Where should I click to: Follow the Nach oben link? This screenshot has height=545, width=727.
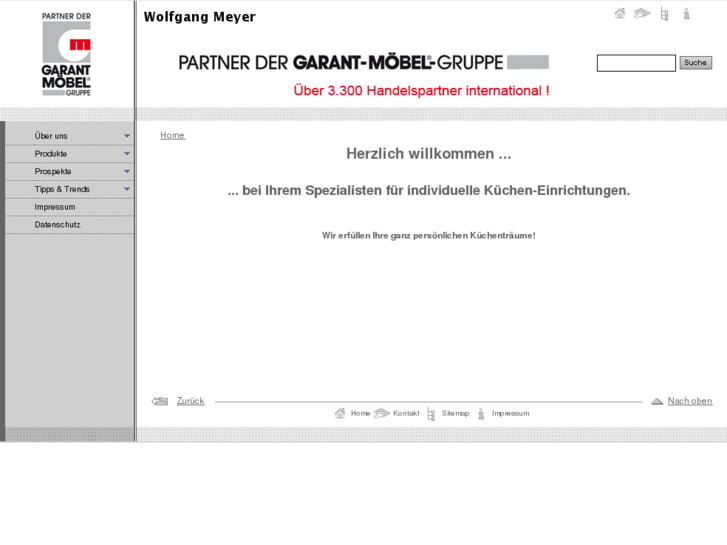coord(690,401)
